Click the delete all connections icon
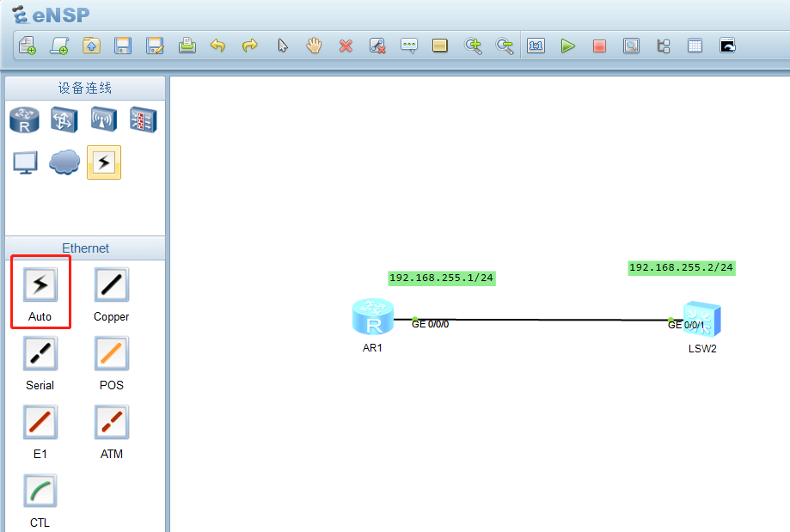Image resolution: width=790 pixels, height=532 pixels. coord(377,46)
